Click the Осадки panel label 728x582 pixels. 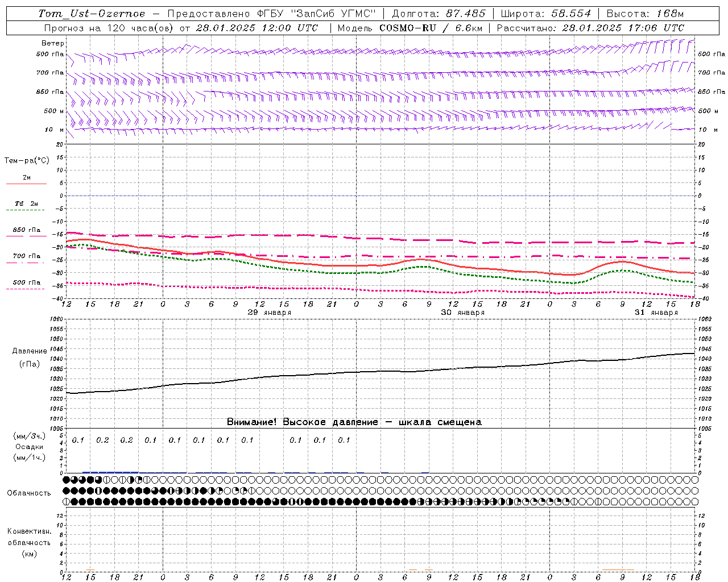pos(29,447)
